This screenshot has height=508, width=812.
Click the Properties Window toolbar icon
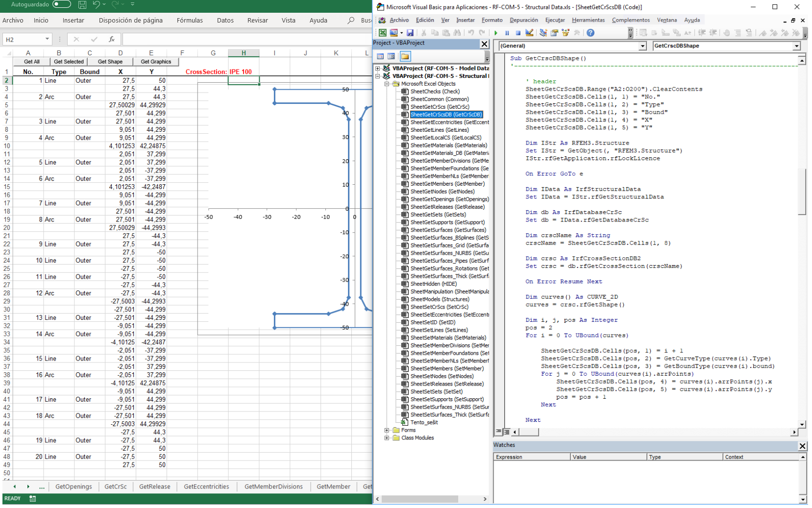point(555,33)
